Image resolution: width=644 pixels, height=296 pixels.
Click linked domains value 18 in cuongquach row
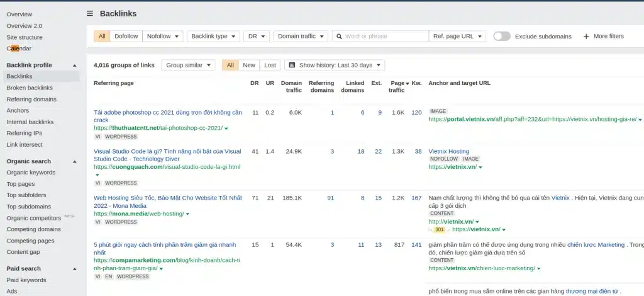pos(360,151)
